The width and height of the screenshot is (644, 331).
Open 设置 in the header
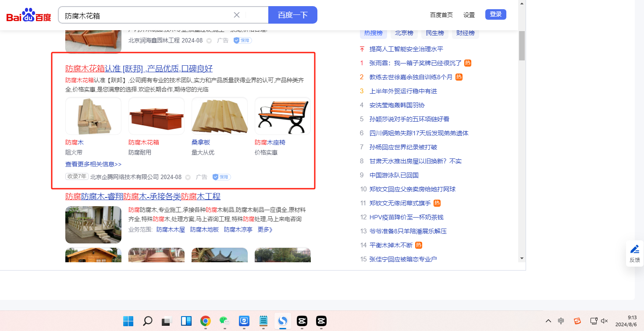point(469,15)
